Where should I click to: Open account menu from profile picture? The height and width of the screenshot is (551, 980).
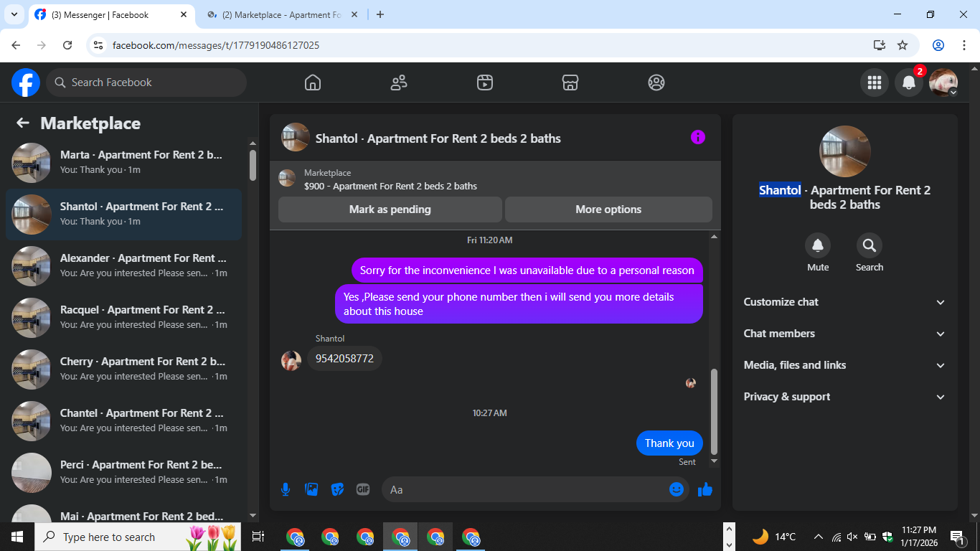943,83
